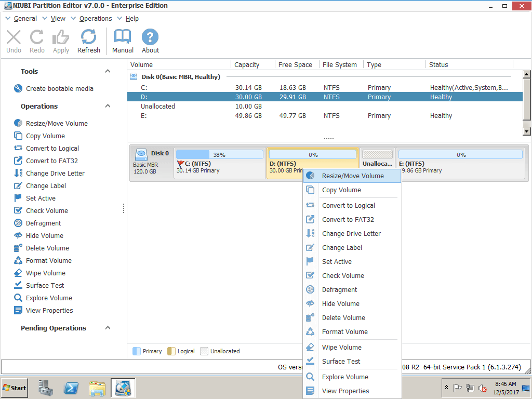Image resolution: width=532 pixels, height=399 pixels.
Task: Select Delete Volume in sidebar
Action: (42, 248)
